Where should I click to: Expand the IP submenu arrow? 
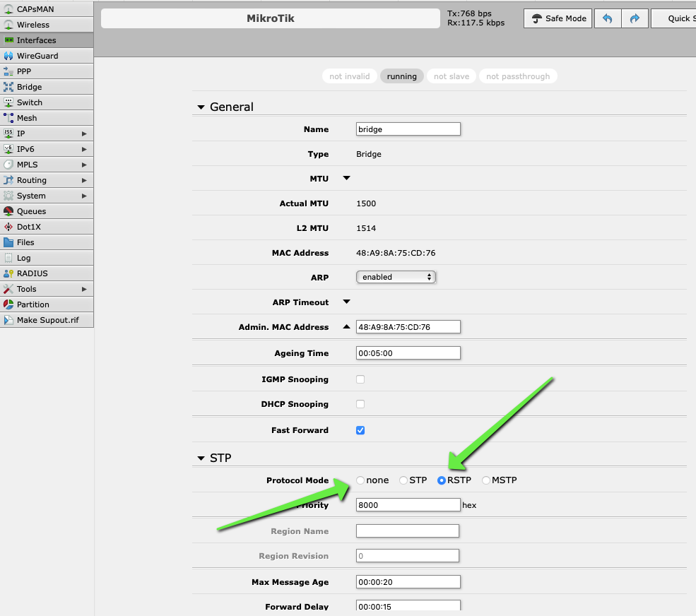point(84,134)
